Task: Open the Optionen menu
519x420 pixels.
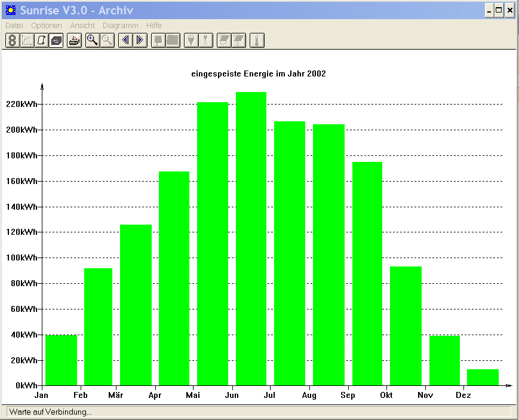Action: click(47, 26)
